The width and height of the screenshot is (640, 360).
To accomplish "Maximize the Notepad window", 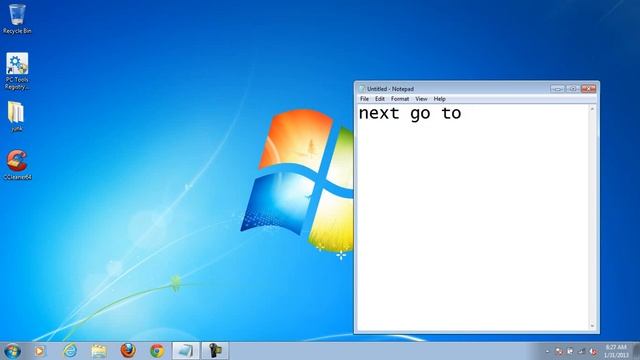I will [572, 88].
